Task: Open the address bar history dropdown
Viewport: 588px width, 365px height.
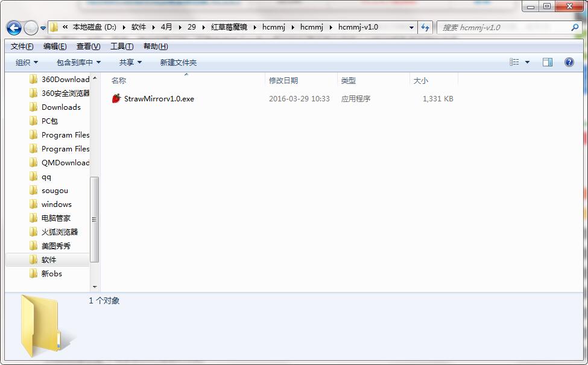Action: click(x=411, y=27)
